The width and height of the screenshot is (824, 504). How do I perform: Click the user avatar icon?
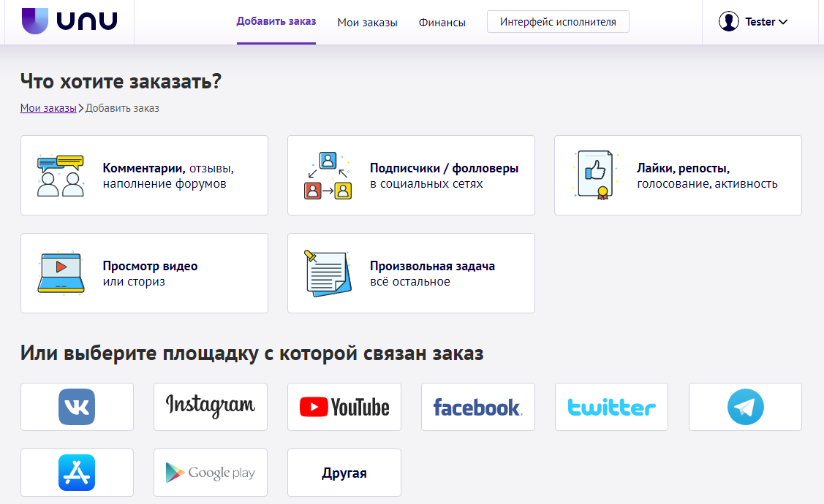(x=729, y=21)
